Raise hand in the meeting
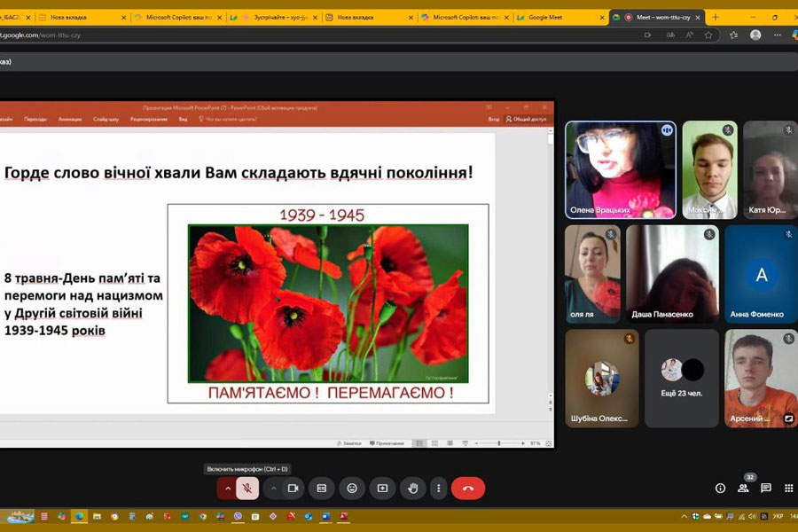 pos(412,488)
